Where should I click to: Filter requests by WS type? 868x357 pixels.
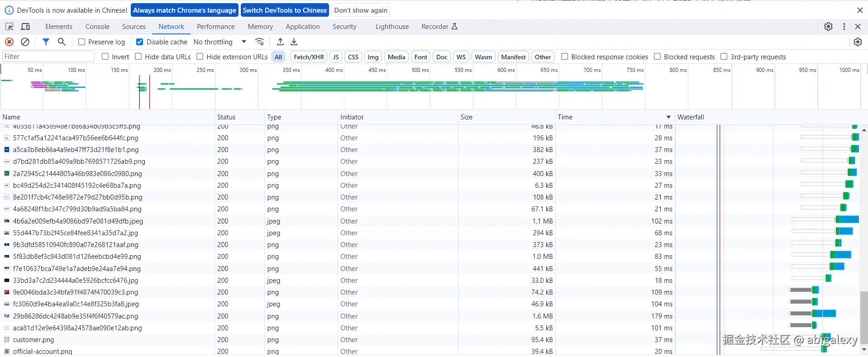461,57
